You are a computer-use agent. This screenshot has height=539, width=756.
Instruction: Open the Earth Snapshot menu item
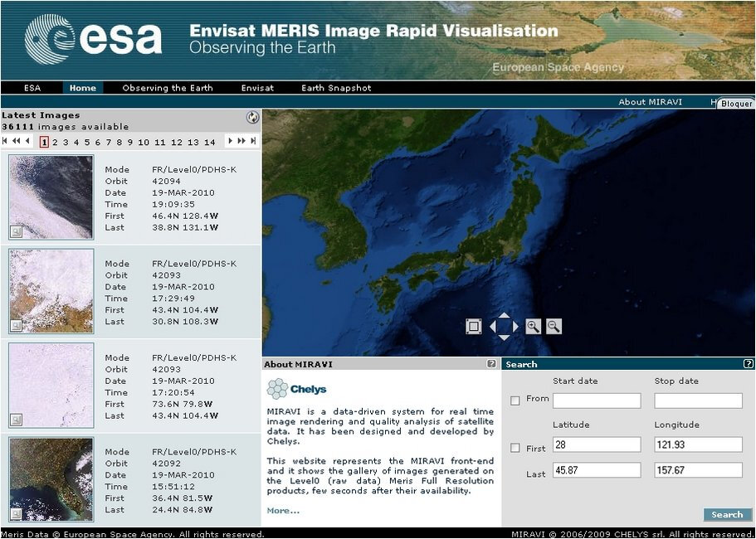[336, 88]
